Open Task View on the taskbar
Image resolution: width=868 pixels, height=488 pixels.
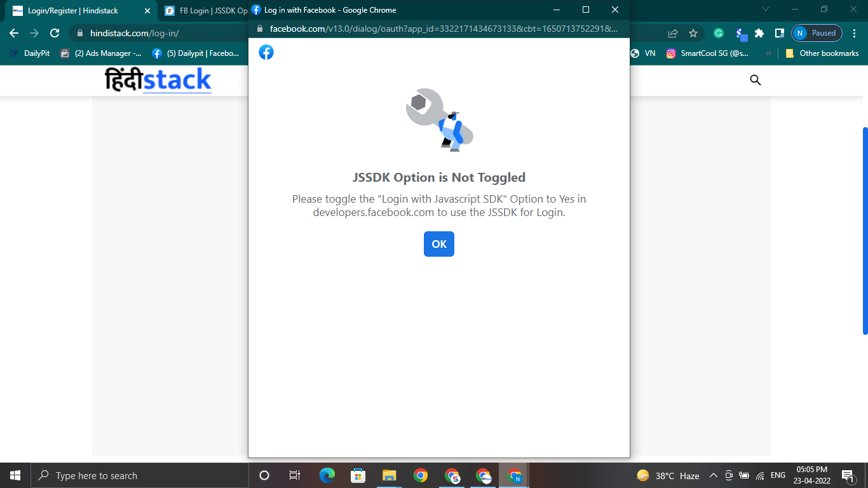point(295,475)
